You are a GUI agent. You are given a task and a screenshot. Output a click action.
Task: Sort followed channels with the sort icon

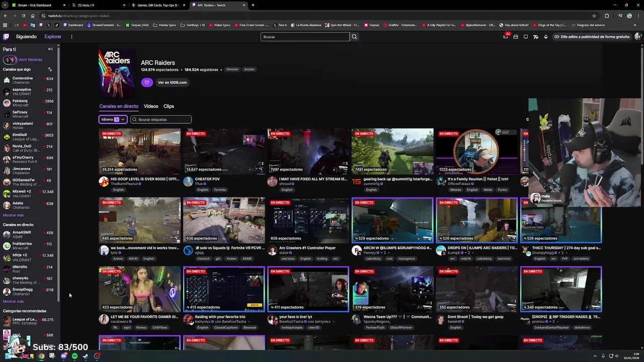coord(50,69)
